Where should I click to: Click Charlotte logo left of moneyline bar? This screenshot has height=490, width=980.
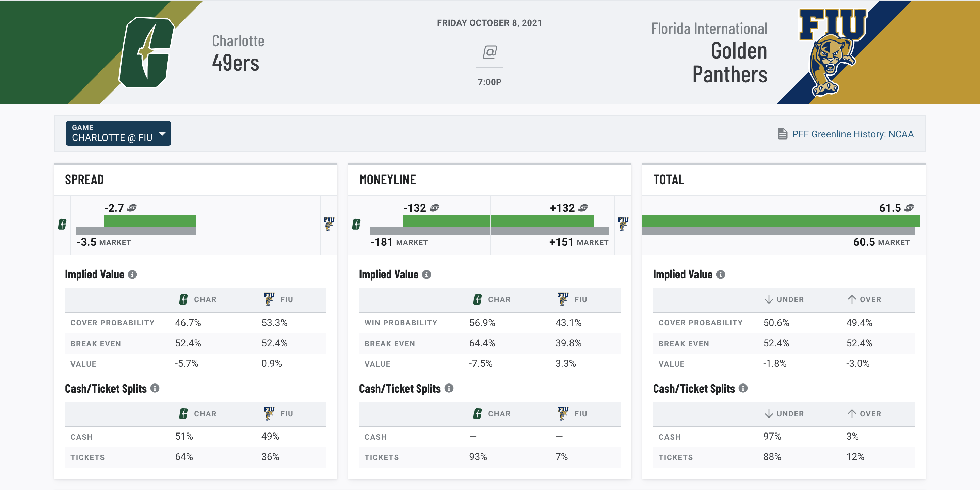tap(356, 224)
